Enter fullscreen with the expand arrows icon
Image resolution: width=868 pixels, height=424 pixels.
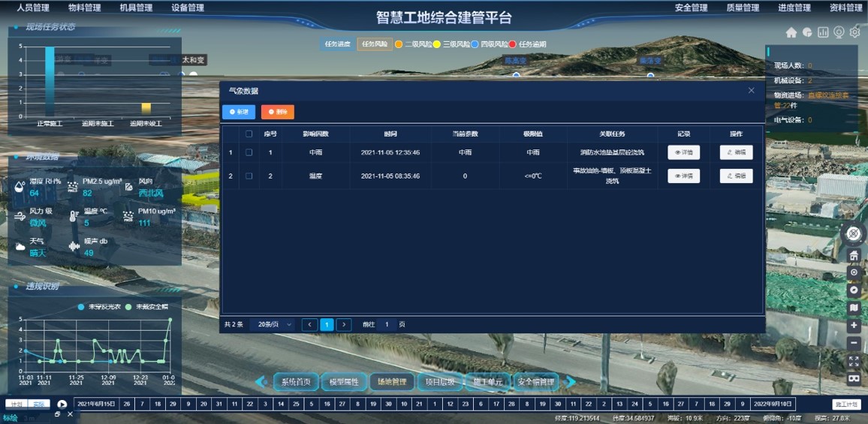854,361
